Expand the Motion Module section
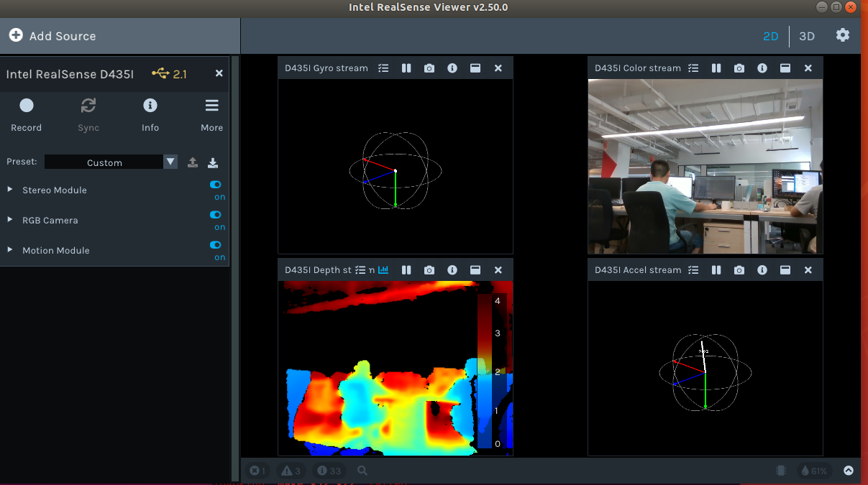The image size is (868, 485). coord(10,250)
